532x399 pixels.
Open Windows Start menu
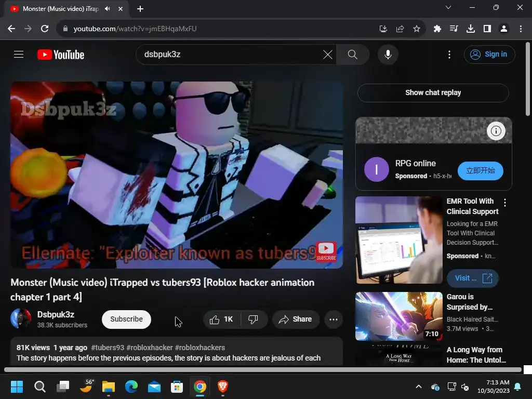17,387
